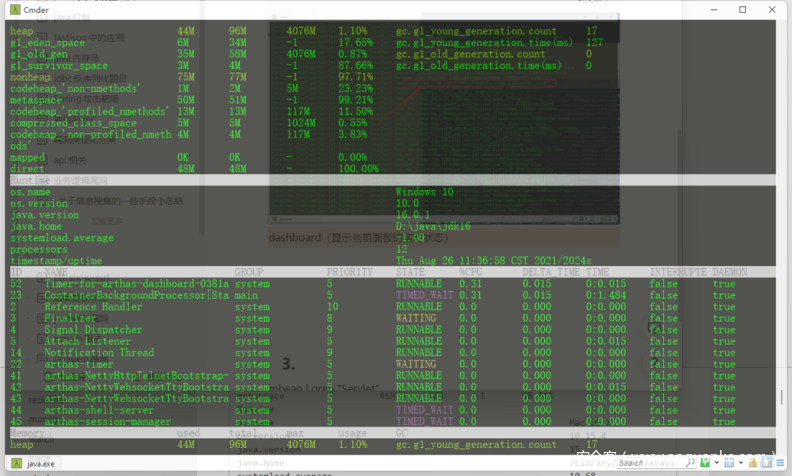Click the D:\java\jdk16 path value
The height and width of the screenshot is (476, 792).
(433, 226)
